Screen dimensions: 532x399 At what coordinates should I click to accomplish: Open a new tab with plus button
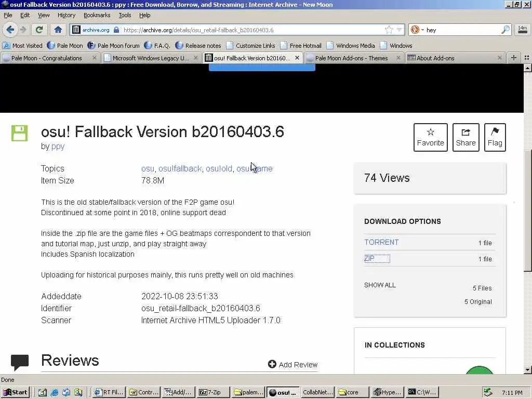[x=514, y=58]
